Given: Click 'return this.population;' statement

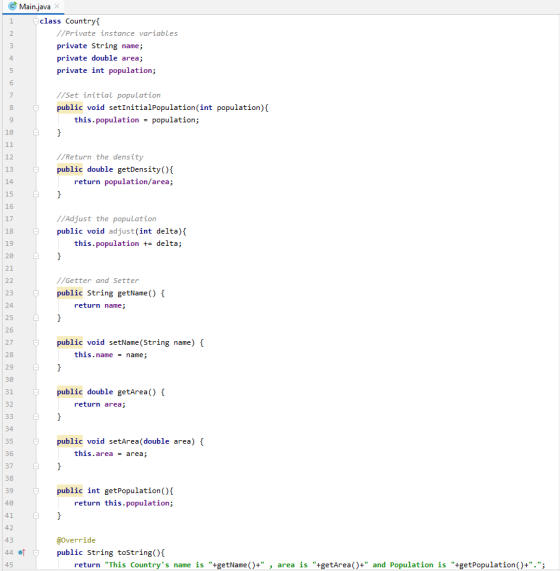Looking at the screenshot, I should pyautogui.click(x=123, y=503).
